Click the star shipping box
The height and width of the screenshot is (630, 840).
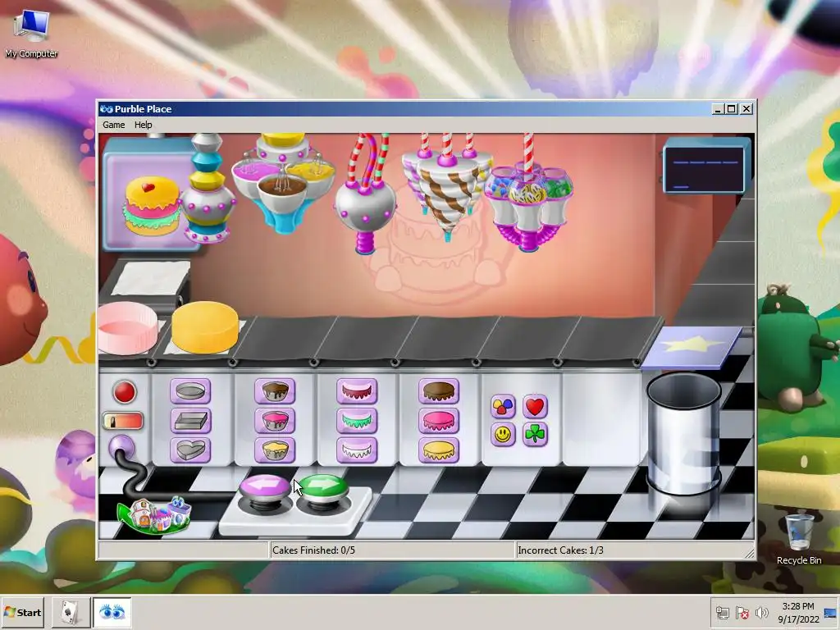tap(692, 347)
